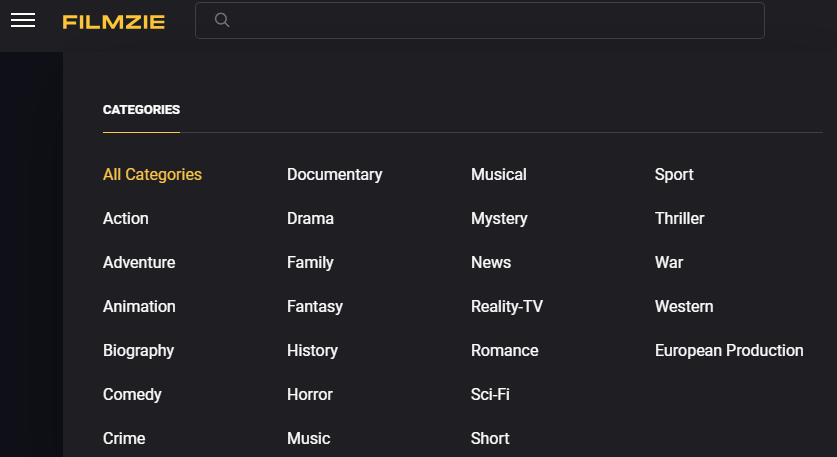837x457 pixels.
Task: Click the Thriller category
Action: click(679, 218)
